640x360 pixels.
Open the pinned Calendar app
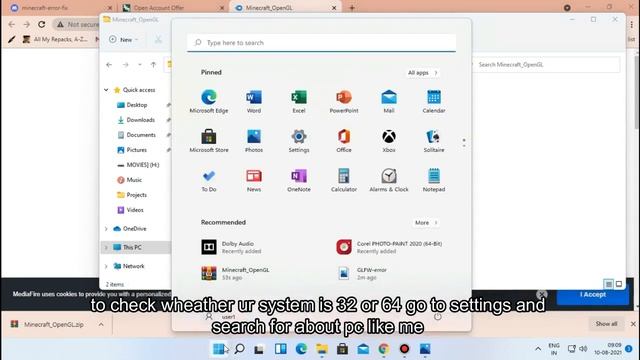pos(433,101)
